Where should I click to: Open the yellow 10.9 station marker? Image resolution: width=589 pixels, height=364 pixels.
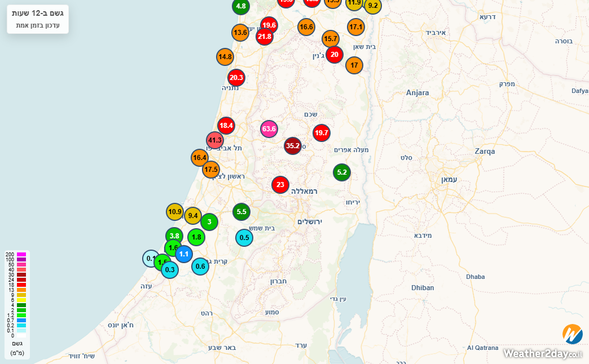coord(175,212)
